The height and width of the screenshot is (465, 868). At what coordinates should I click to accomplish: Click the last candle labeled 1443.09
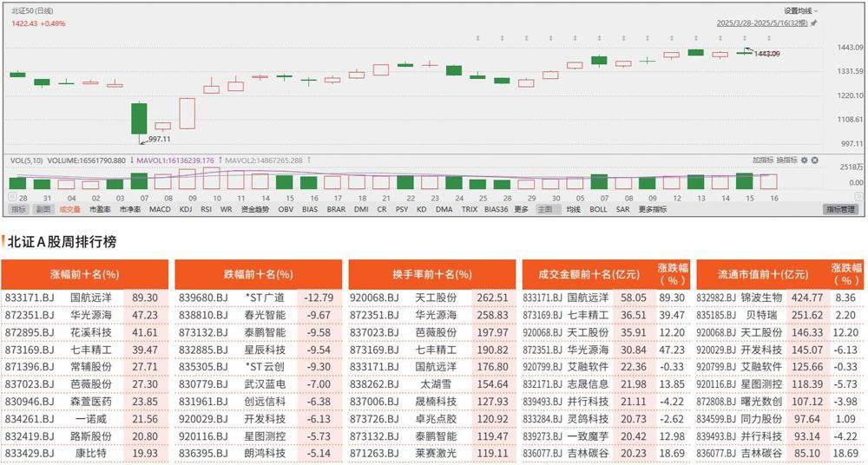point(744,52)
